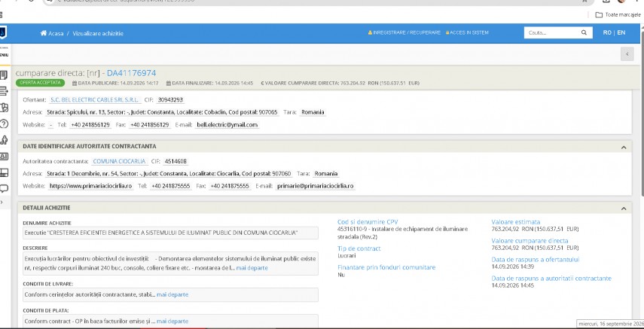
Task: Click the back arrow button under header
Action: (x=627, y=53)
